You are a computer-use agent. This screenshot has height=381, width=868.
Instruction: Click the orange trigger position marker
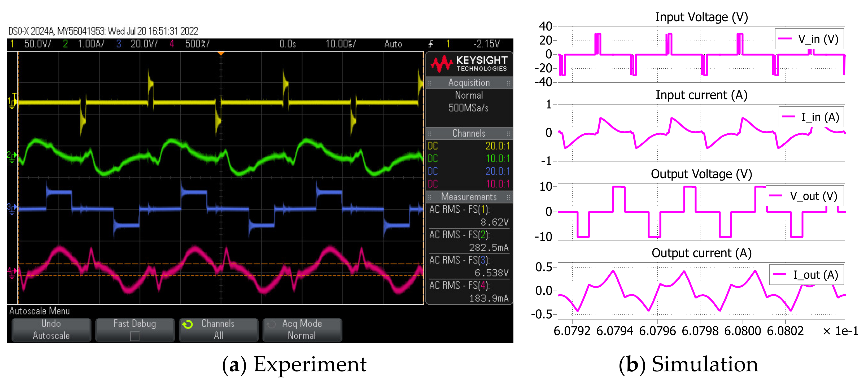pyautogui.click(x=221, y=54)
